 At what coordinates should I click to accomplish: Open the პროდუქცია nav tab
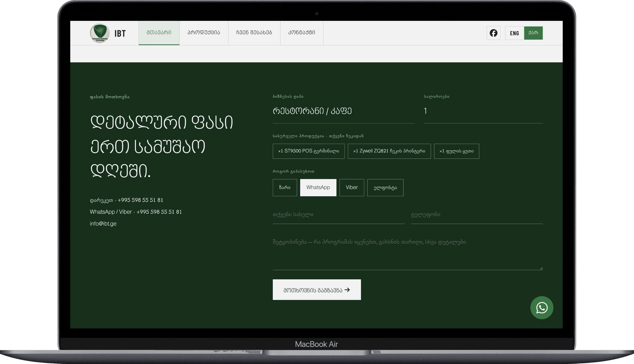click(x=204, y=33)
